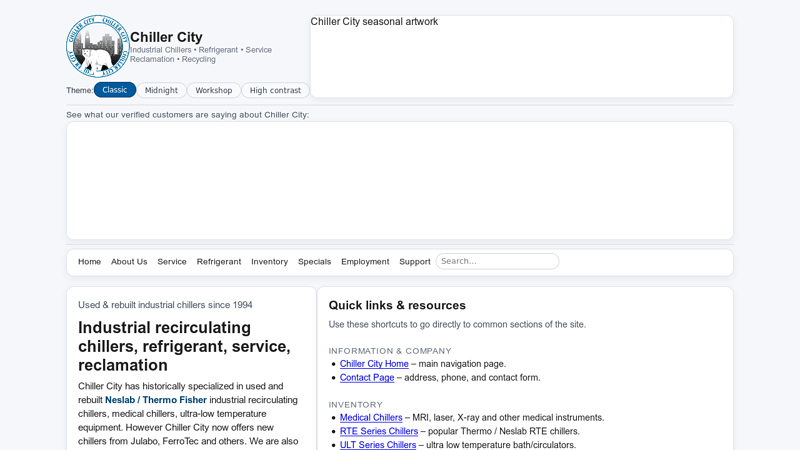Click the site search field
The width and height of the screenshot is (800, 450).
point(497,261)
